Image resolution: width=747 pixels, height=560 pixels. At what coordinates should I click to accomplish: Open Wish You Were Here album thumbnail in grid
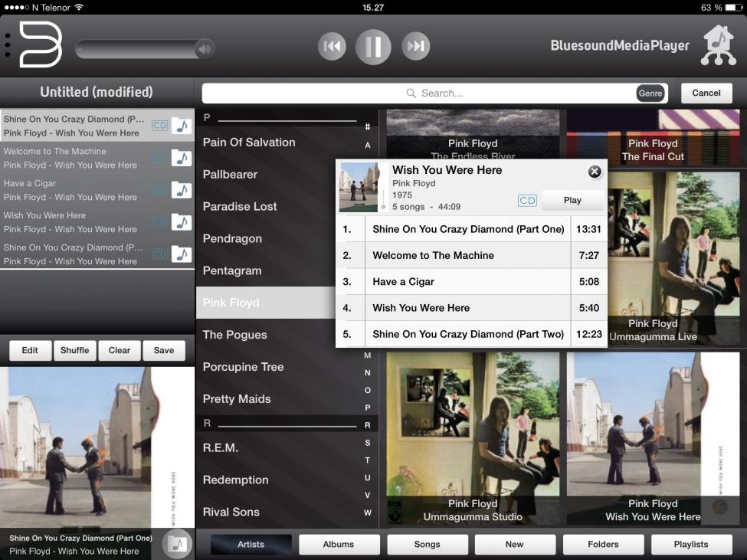654,438
